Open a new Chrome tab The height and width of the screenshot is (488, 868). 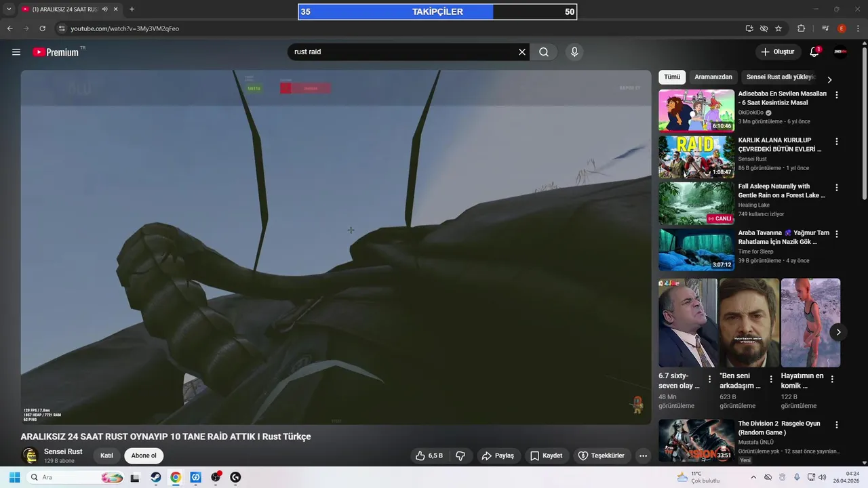pos(132,9)
